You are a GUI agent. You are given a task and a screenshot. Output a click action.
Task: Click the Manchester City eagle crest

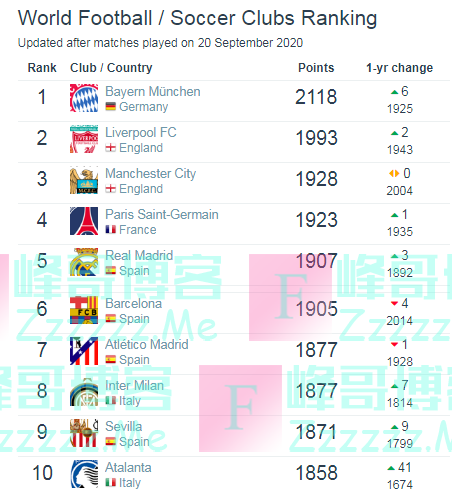84,180
